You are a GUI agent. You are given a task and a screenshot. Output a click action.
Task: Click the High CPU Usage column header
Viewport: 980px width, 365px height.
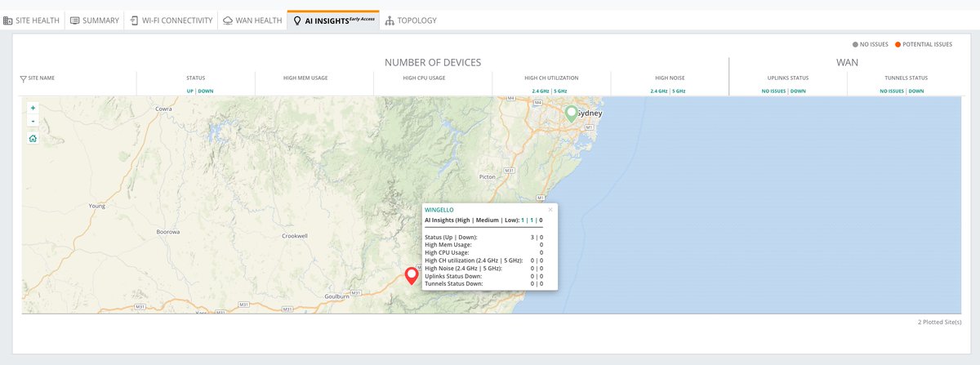(x=424, y=78)
